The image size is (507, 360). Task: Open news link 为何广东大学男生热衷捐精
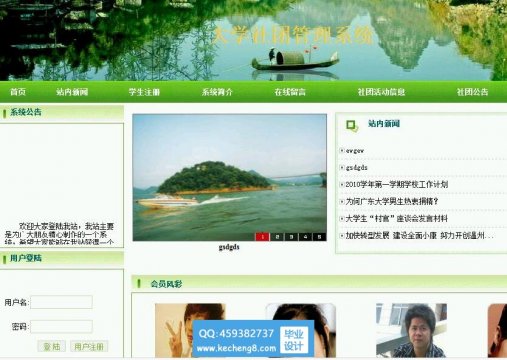(x=392, y=201)
